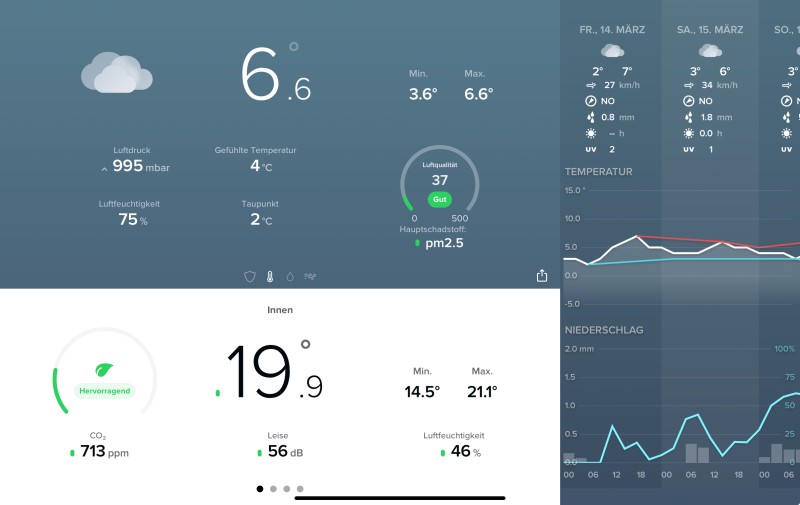The height and width of the screenshot is (505, 800).
Task: Select the water drop rain icon
Action: [290, 276]
